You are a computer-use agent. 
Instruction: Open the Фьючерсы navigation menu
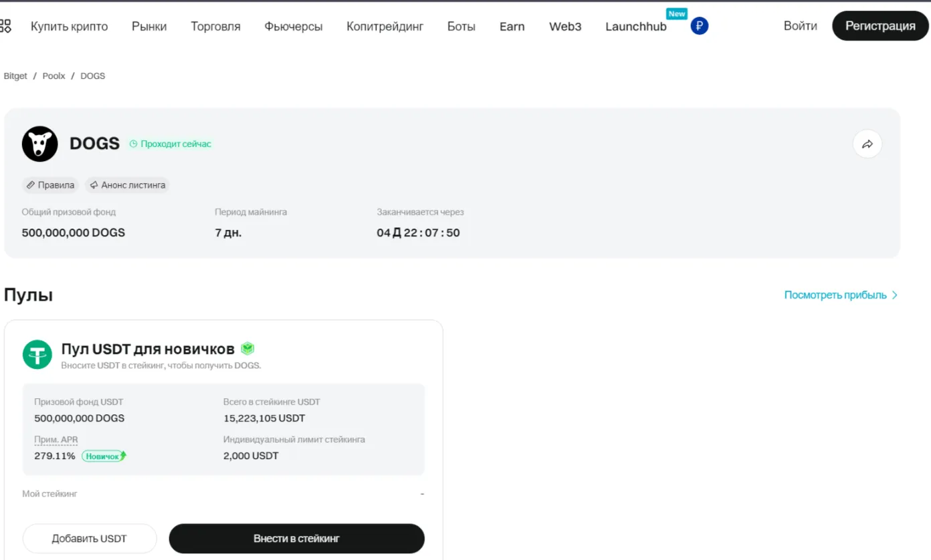point(293,27)
